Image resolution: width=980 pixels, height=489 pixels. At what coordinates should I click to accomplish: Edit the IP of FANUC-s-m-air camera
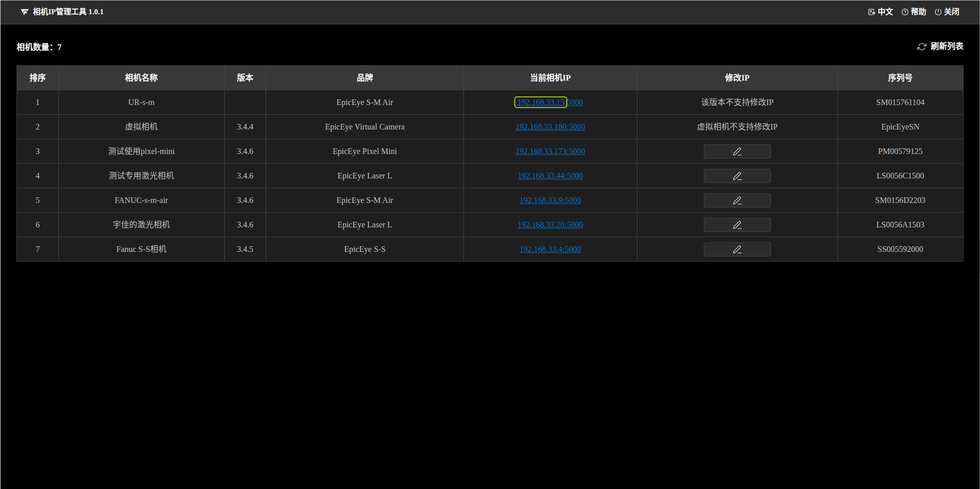737,200
